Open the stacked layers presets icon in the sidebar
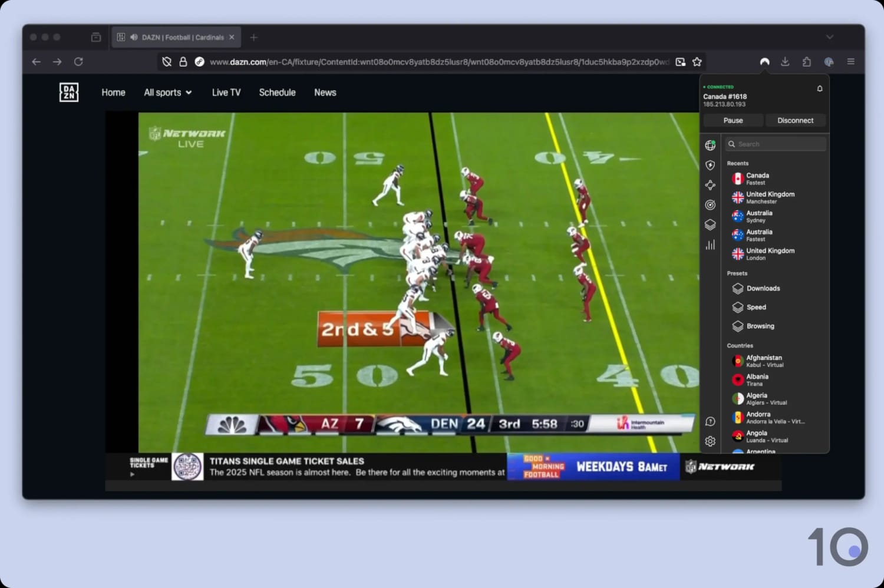This screenshot has width=884, height=588. point(710,225)
